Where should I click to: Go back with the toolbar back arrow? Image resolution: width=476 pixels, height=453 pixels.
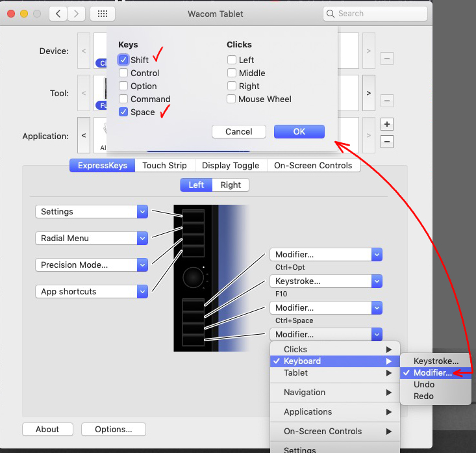[x=58, y=14]
